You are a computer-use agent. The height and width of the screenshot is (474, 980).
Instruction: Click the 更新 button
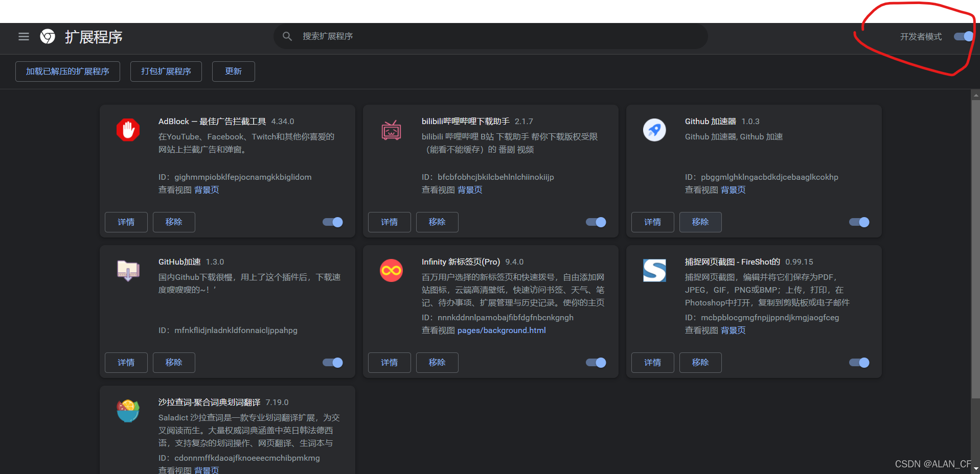pyautogui.click(x=233, y=72)
